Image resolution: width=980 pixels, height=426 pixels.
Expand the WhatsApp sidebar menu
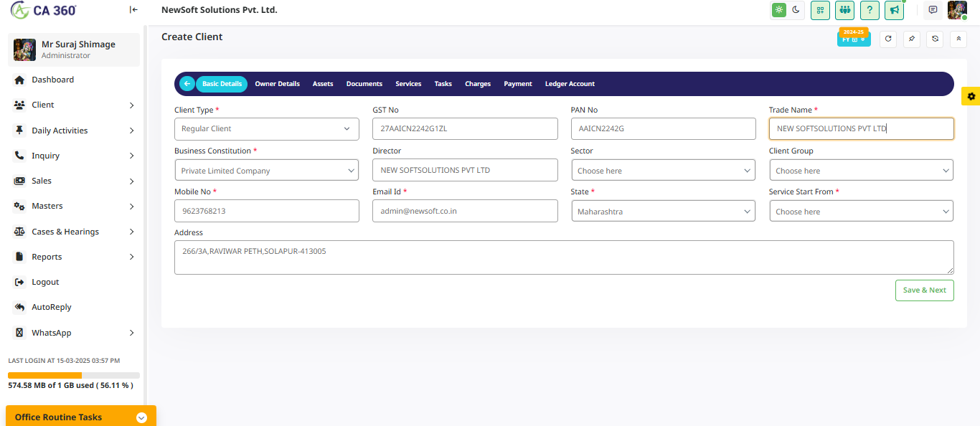click(x=72, y=333)
